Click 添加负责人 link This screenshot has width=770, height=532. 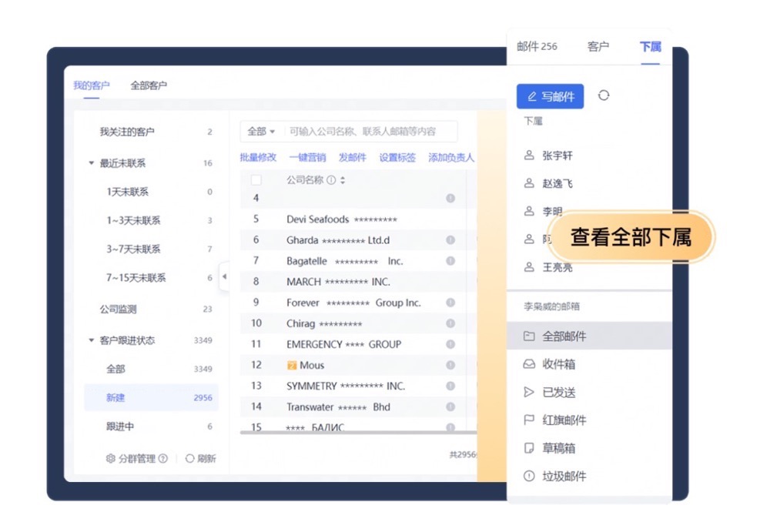(450, 157)
